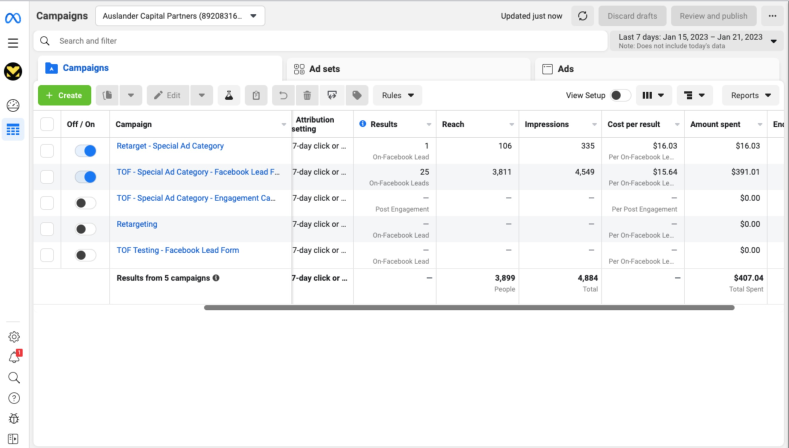Click the sidebar panel toggle icon at bottom

click(x=13, y=439)
